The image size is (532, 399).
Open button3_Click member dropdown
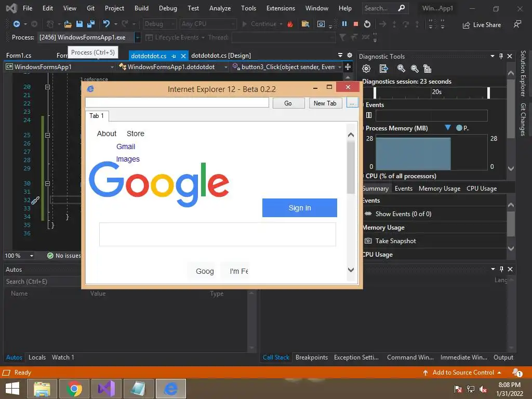coord(340,67)
